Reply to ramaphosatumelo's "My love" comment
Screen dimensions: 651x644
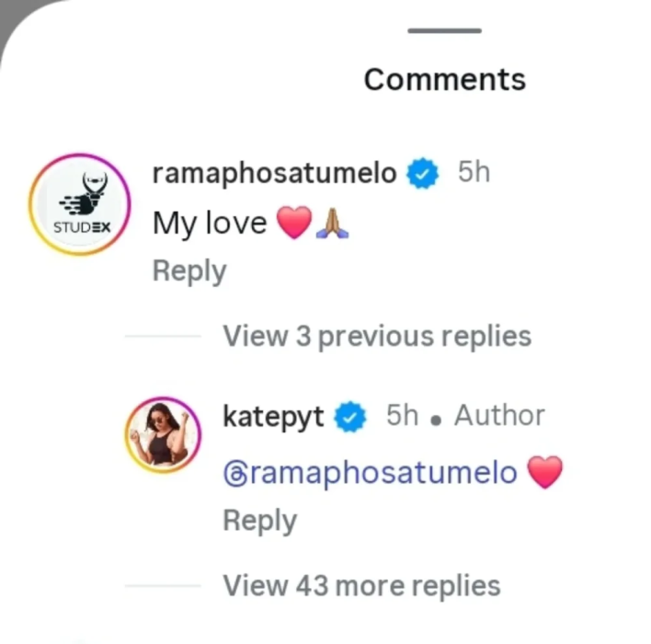pyautogui.click(x=188, y=271)
